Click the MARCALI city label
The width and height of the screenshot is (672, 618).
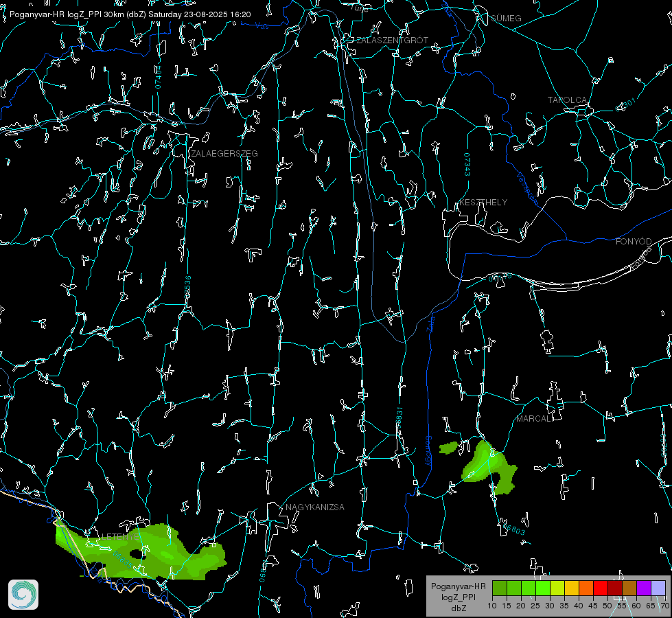click(535, 419)
